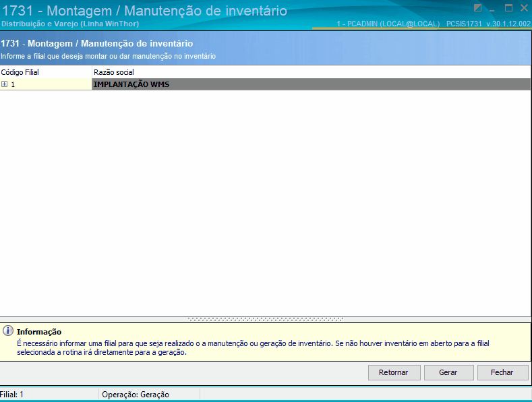Close the 1731 window with the X

pos(524,7)
